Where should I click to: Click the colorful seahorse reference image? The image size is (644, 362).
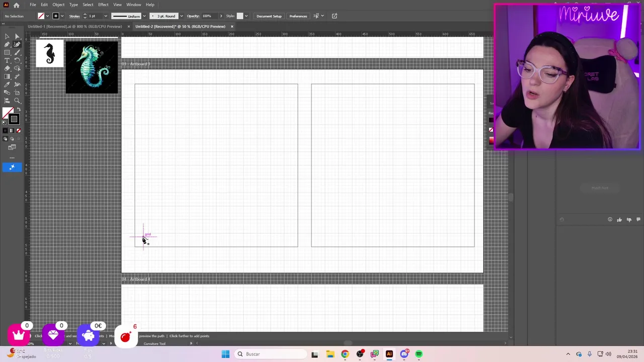click(x=92, y=67)
